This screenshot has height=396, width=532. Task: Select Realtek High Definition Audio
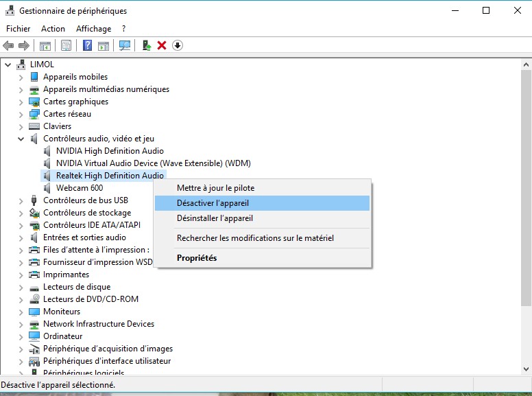click(110, 176)
